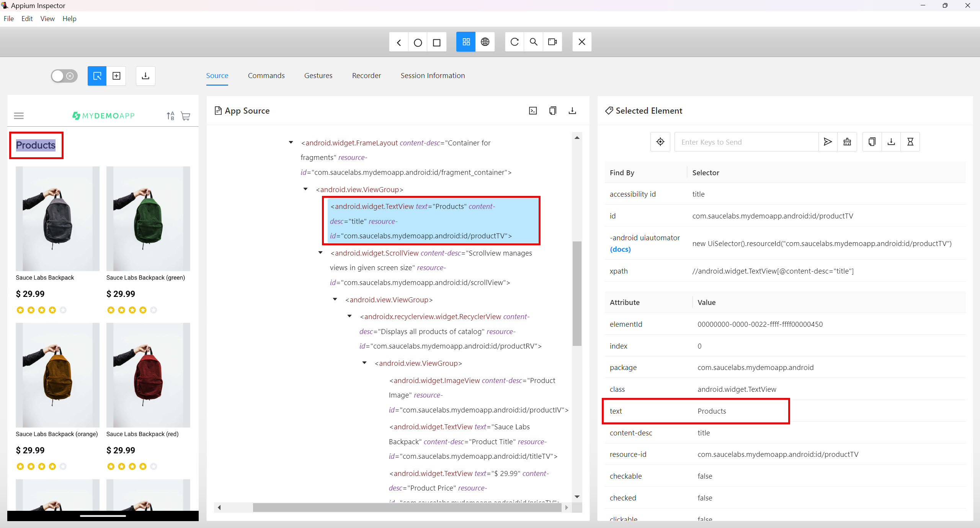Switch to Native App mode icon
The image size is (980, 528).
(x=466, y=42)
